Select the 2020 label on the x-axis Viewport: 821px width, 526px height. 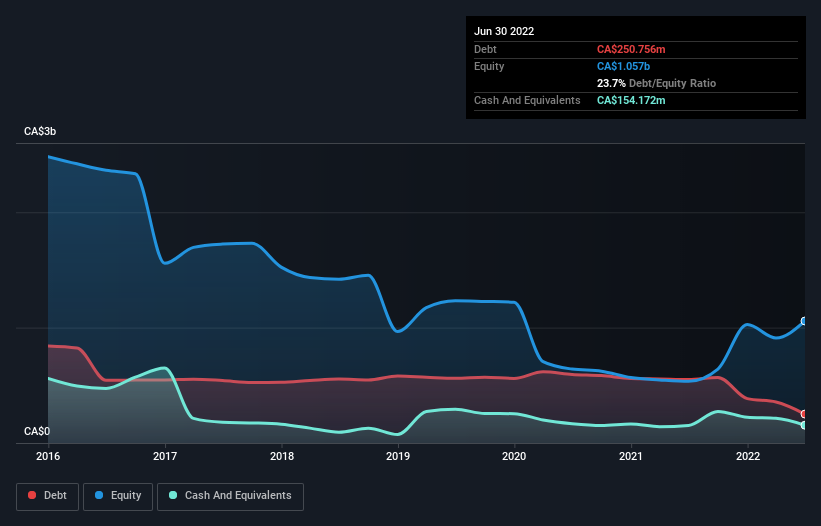coord(514,456)
